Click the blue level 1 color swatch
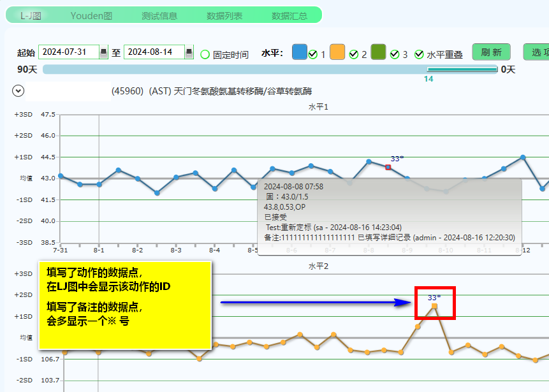This screenshot has width=549, height=392. click(298, 52)
